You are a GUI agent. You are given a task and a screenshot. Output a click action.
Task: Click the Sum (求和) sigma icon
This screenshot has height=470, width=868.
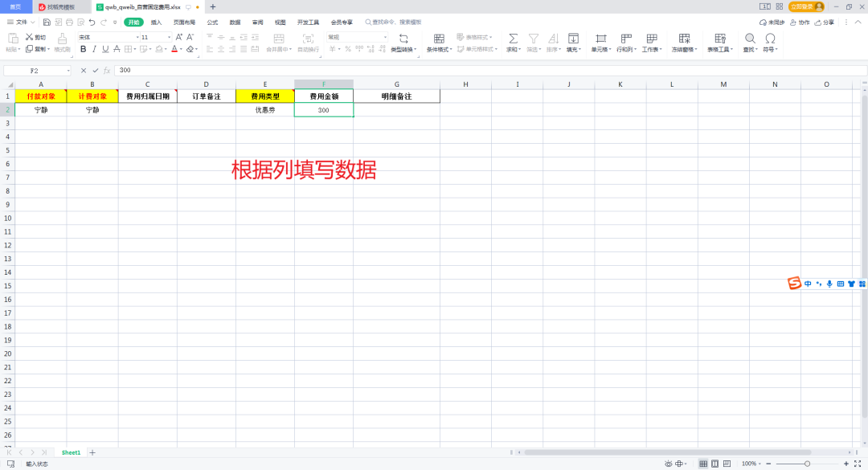(x=513, y=39)
